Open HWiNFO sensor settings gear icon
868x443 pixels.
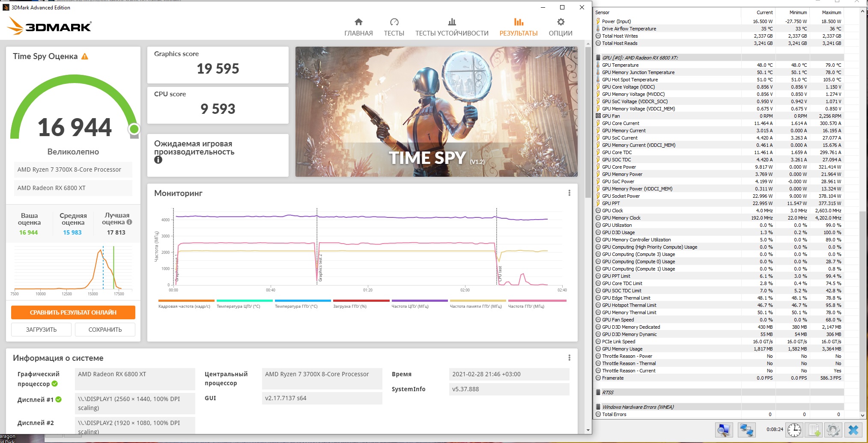pos(833,430)
